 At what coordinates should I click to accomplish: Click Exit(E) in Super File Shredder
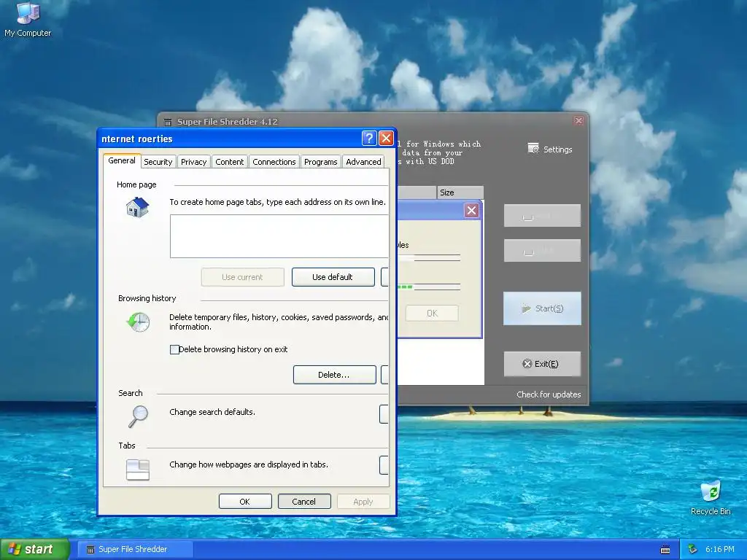542,364
